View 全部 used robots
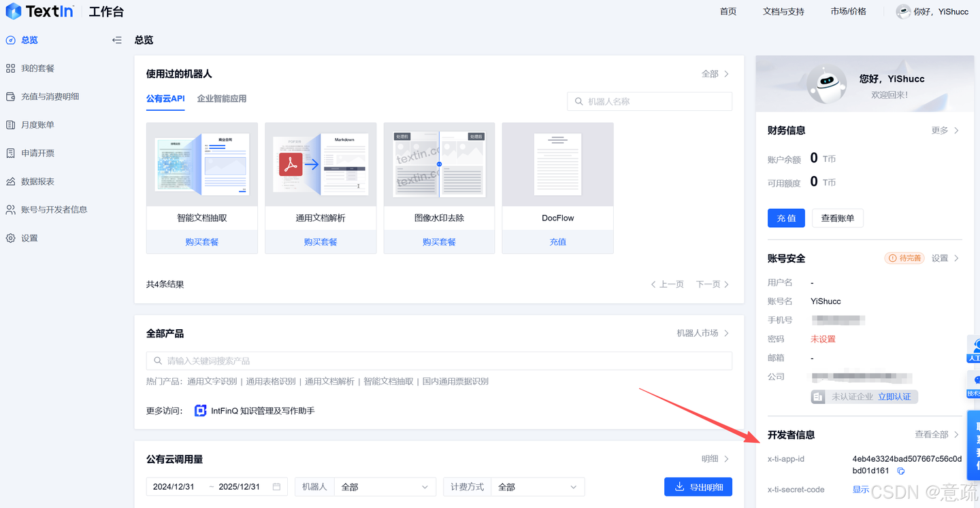 click(x=715, y=74)
